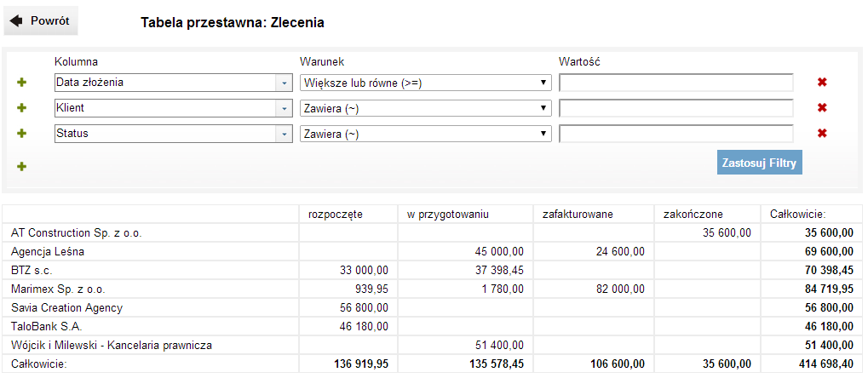The width and height of the screenshot is (868, 378).
Task: Add a new filter row at bottom
Action: coord(22,166)
